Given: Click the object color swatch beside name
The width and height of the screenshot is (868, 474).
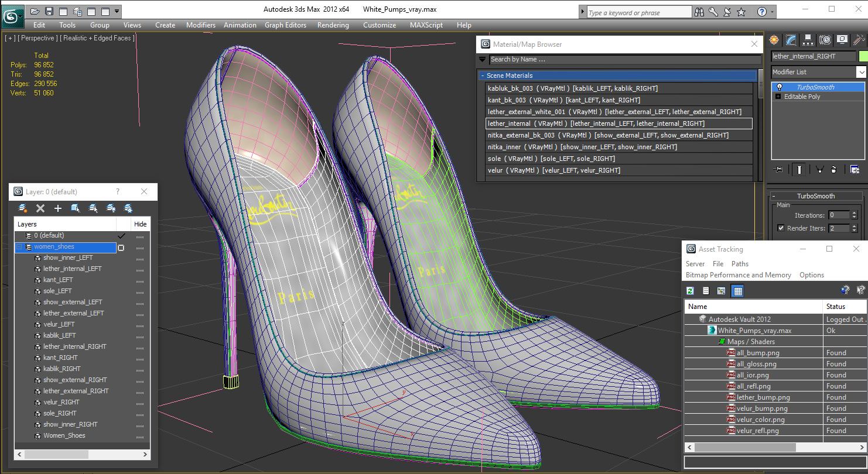Looking at the screenshot, I should coord(862,56).
